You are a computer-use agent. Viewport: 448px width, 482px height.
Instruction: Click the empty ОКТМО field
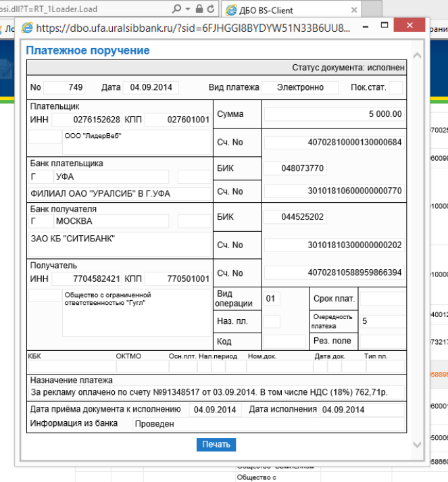tap(143, 366)
